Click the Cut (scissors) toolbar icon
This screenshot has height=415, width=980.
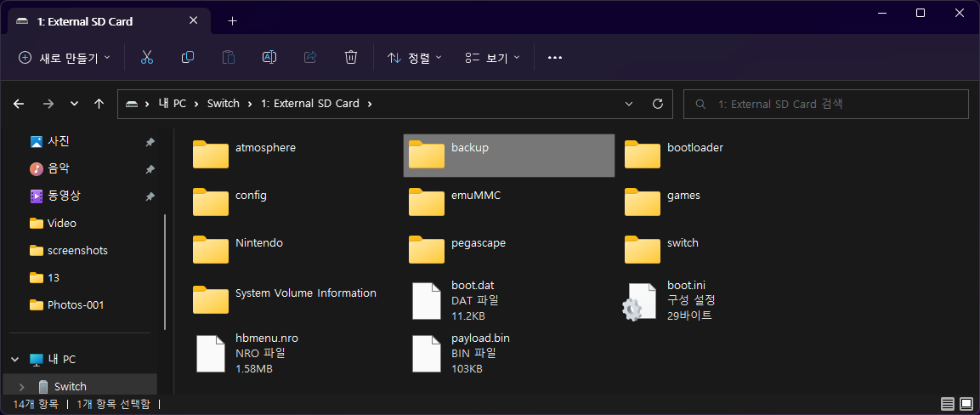coord(147,58)
